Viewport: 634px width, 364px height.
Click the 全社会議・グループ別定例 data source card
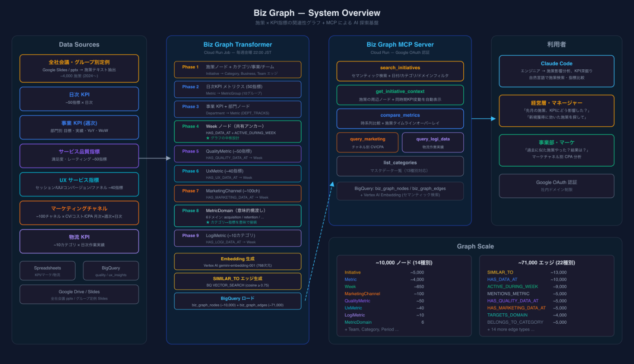click(x=79, y=68)
